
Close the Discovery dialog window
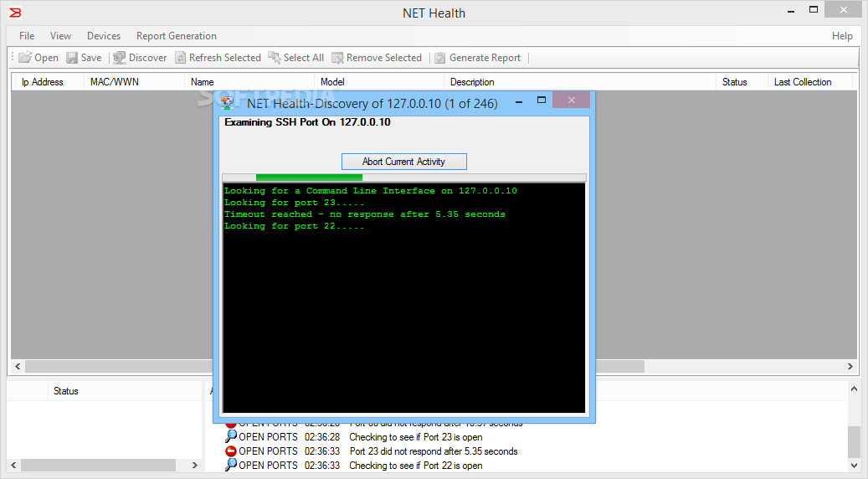[572, 100]
